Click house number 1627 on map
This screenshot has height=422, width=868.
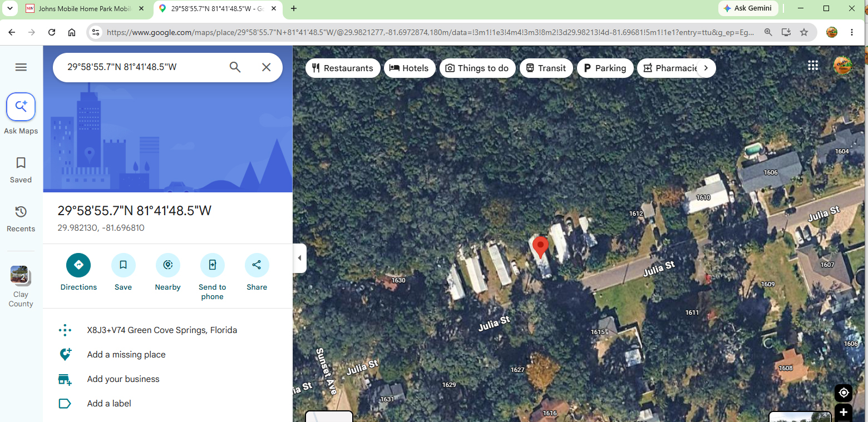517,370
